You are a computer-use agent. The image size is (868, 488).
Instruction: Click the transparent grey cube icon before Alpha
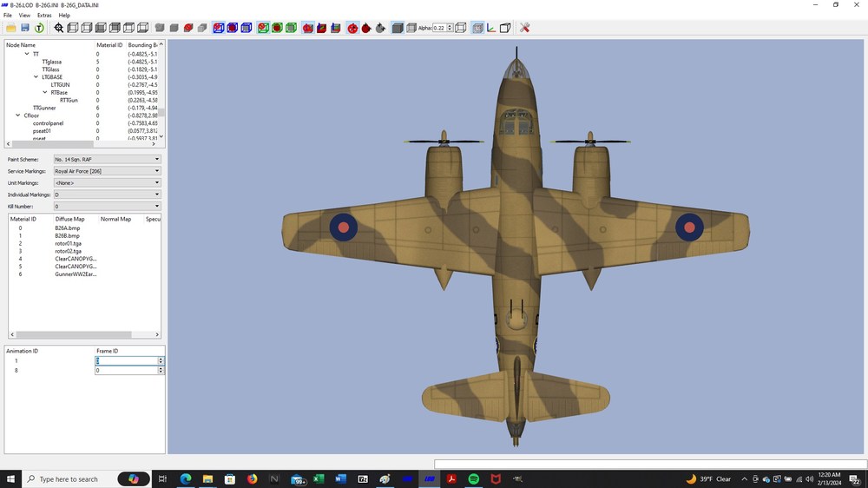(411, 28)
